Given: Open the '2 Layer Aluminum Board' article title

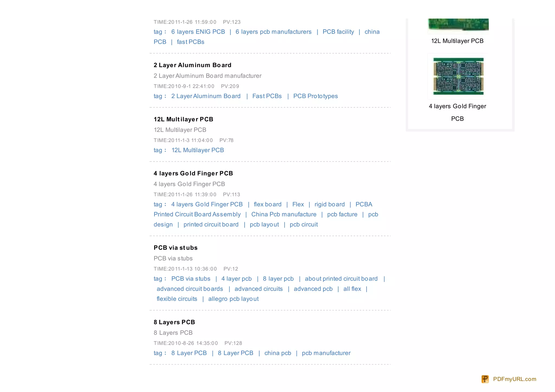Looking at the screenshot, I should 192,65.
